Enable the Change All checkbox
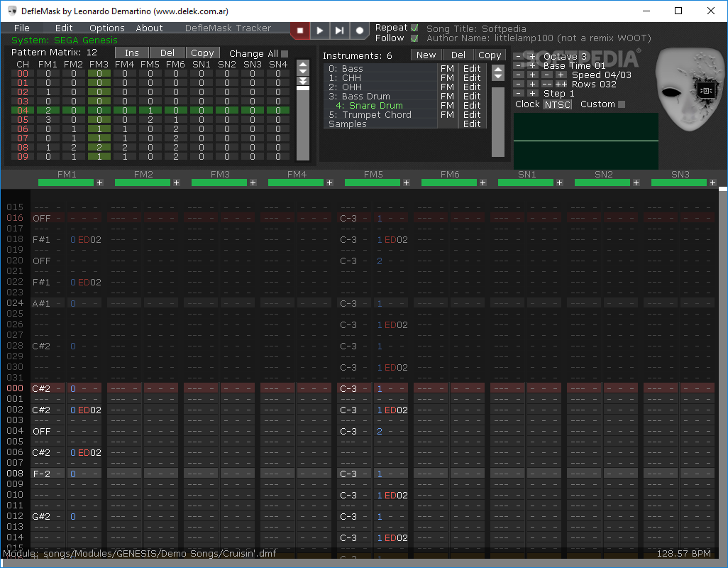This screenshot has width=728, height=568. pos(285,54)
